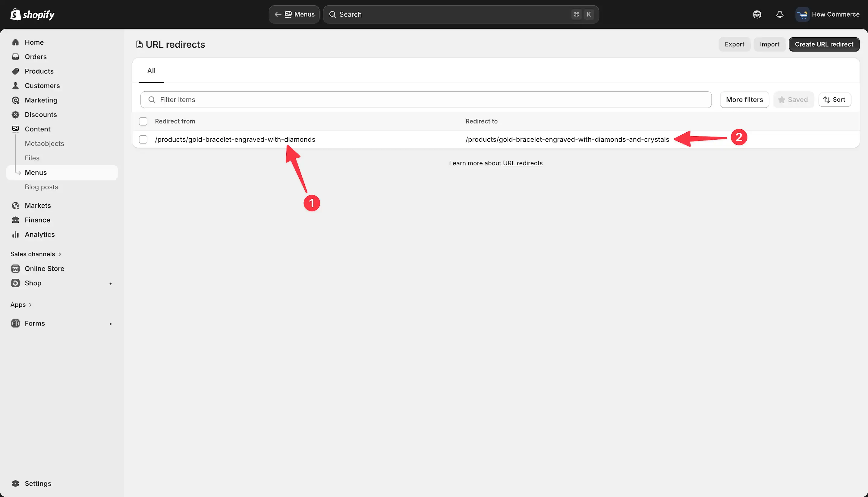868x497 pixels.
Task: Click the Menus breadcrumb label in the top bar
Action: (304, 14)
